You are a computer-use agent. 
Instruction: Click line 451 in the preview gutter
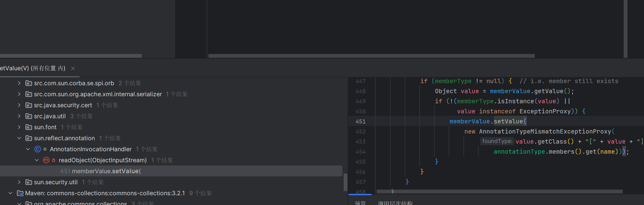point(361,121)
